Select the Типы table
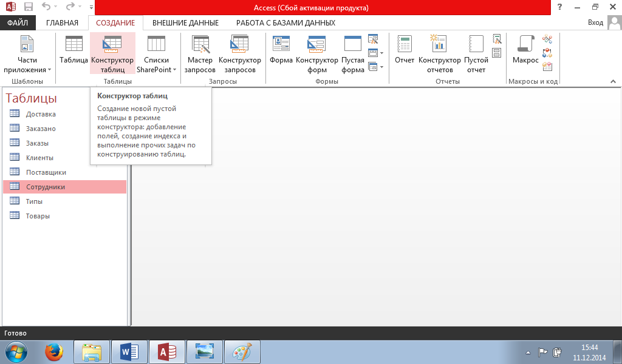Viewport: 622px width, 364px height. pyautogui.click(x=64, y=201)
